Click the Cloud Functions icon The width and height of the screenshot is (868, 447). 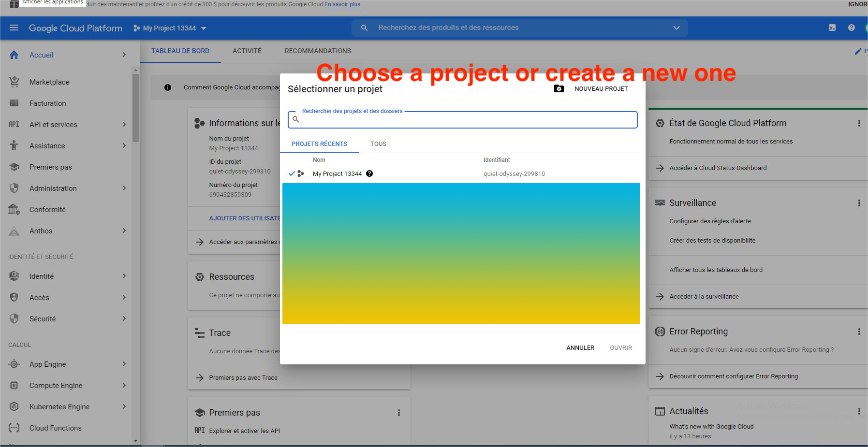(x=14, y=428)
